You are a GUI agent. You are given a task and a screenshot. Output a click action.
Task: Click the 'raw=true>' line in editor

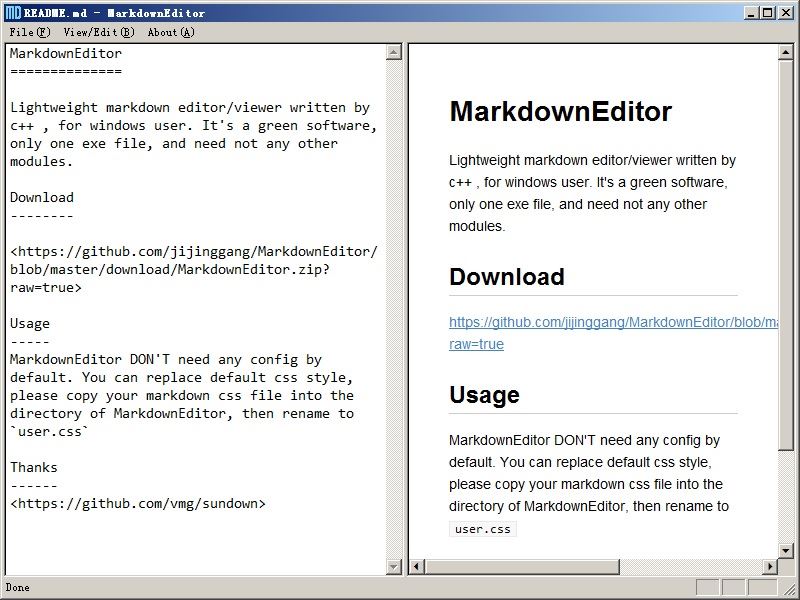(46, 288)
